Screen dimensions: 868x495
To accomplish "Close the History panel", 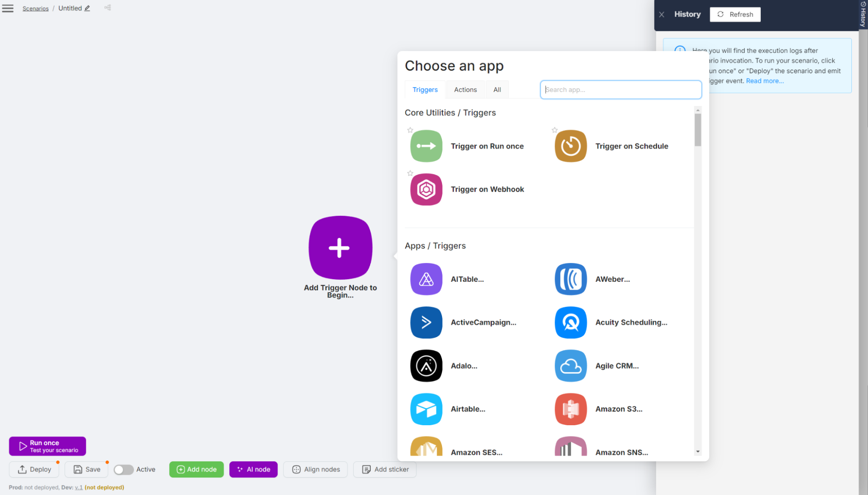I will click(x=661, y=14).
